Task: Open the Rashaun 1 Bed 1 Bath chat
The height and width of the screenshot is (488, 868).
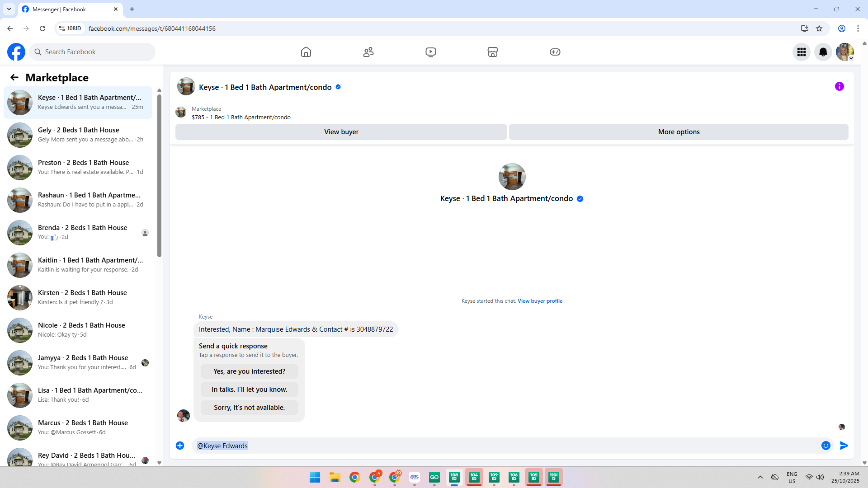Action: 78,200
